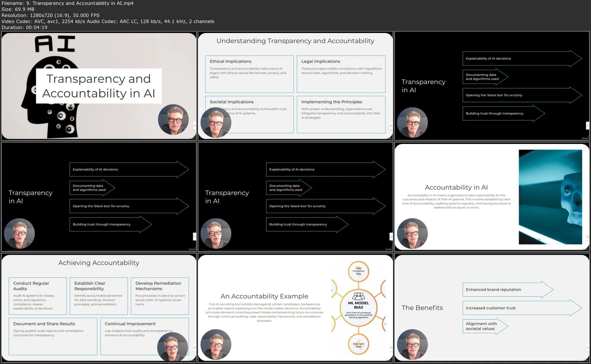Click the Conduct Regular Audits card

click(x=38, y=296)
